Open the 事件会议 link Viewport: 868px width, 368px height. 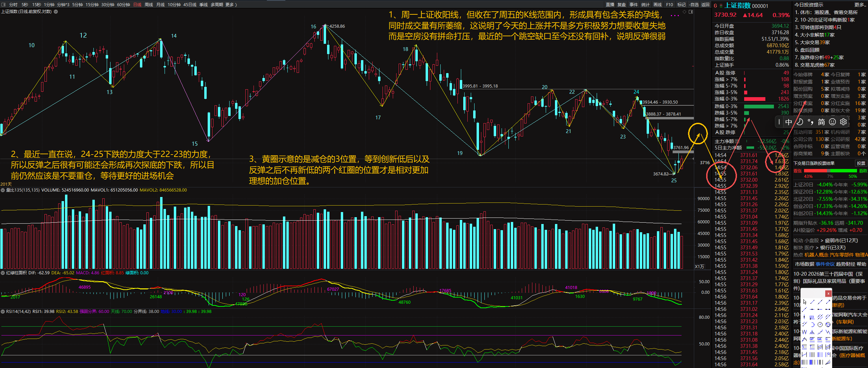click(x=825, y=264)
